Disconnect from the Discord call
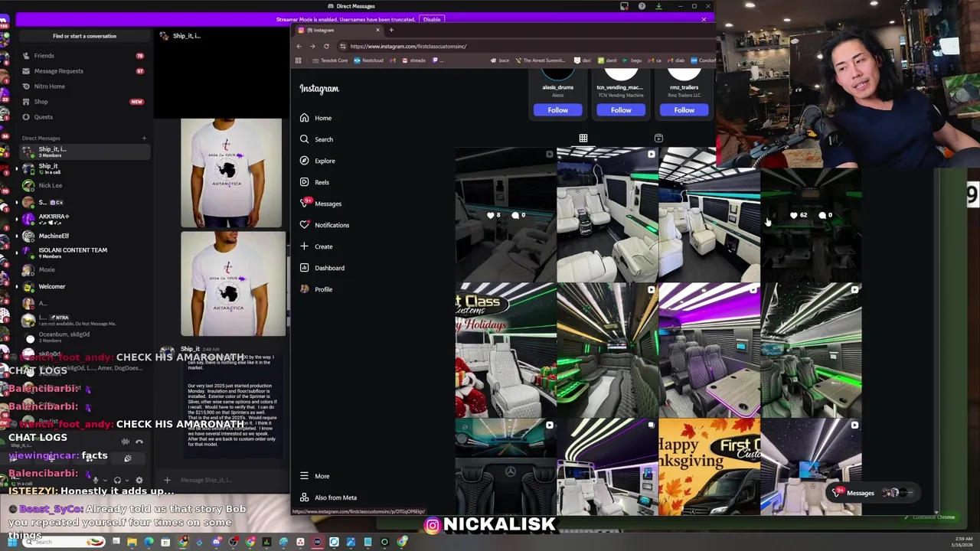 pos(139,442)
